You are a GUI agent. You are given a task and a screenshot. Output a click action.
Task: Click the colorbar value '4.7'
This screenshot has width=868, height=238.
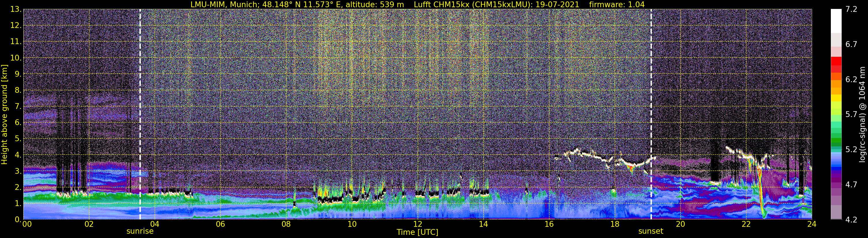pos(851,185)
